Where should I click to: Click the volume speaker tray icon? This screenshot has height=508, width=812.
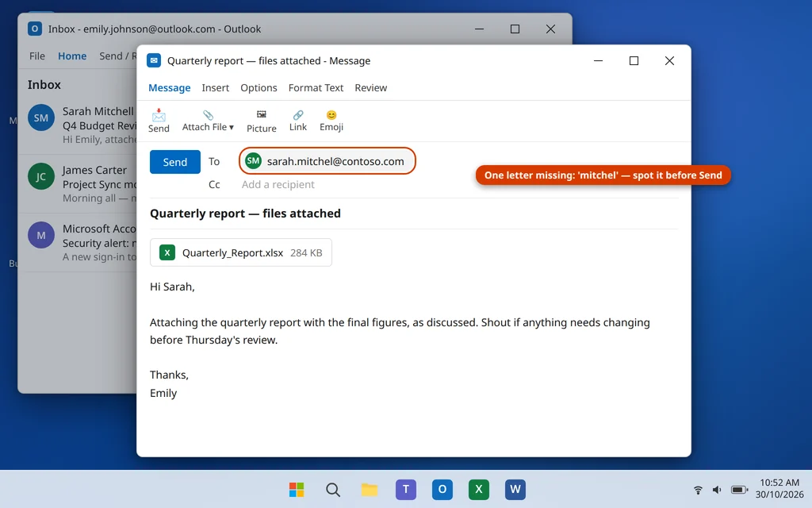717,489
